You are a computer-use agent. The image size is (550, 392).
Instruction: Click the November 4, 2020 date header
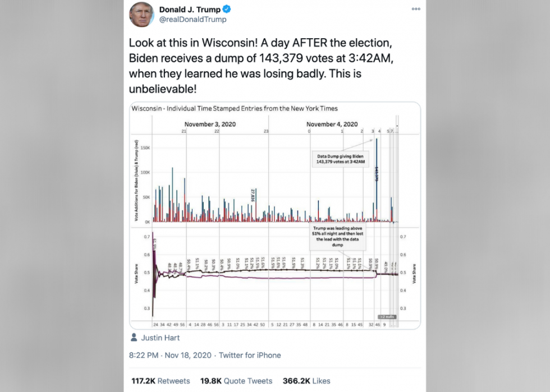pyautogui.click(x=332, y=124)
